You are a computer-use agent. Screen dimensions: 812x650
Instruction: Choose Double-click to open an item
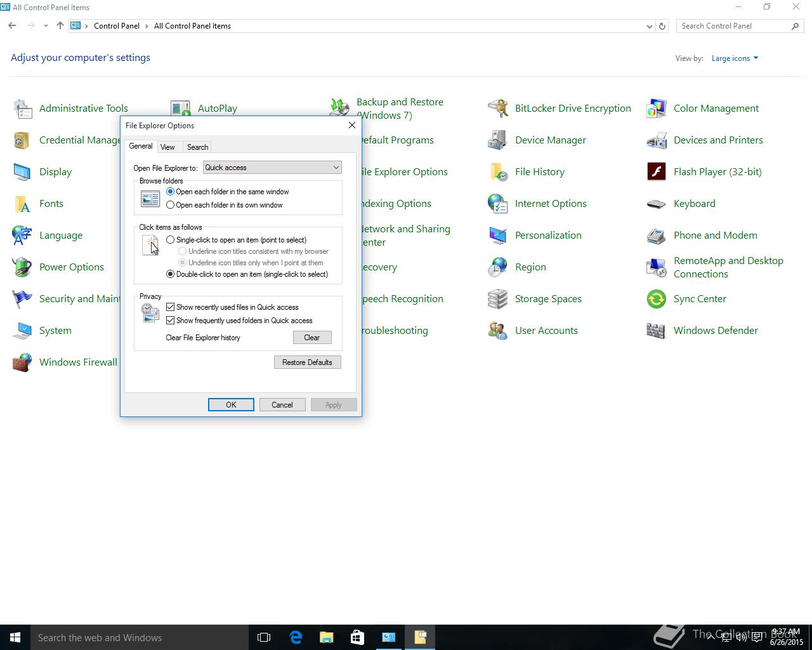click(x=170, y=274)
